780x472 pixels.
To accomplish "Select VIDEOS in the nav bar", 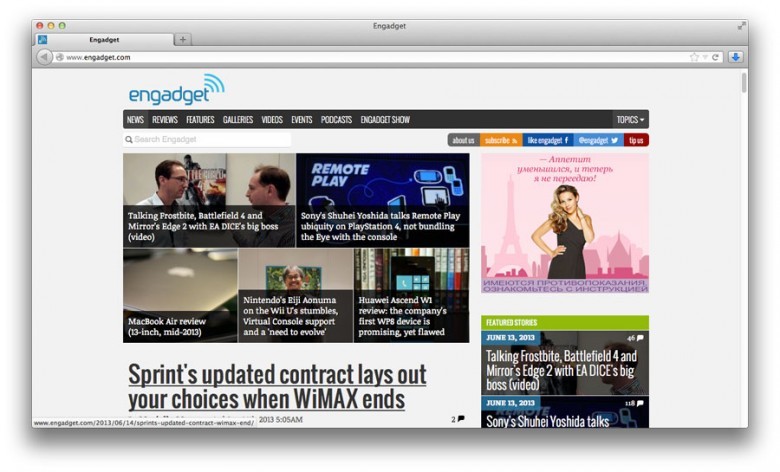I will click(x=272, y=119).
